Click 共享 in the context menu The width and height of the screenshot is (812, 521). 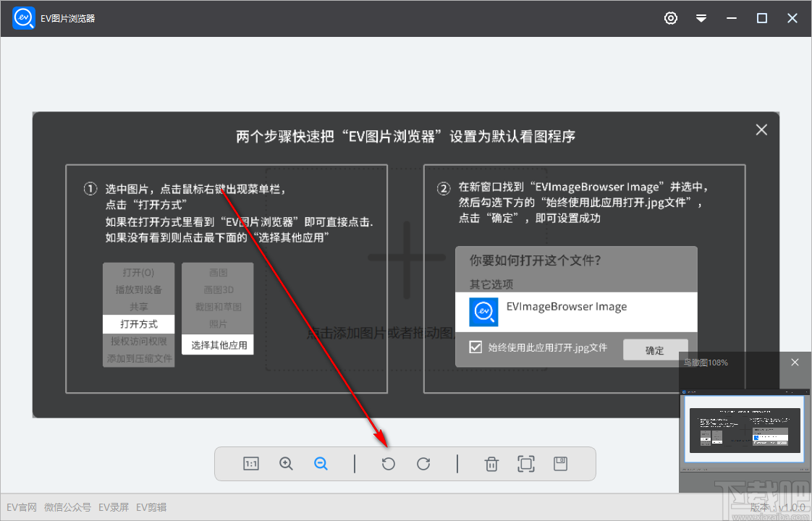(138, 306)
